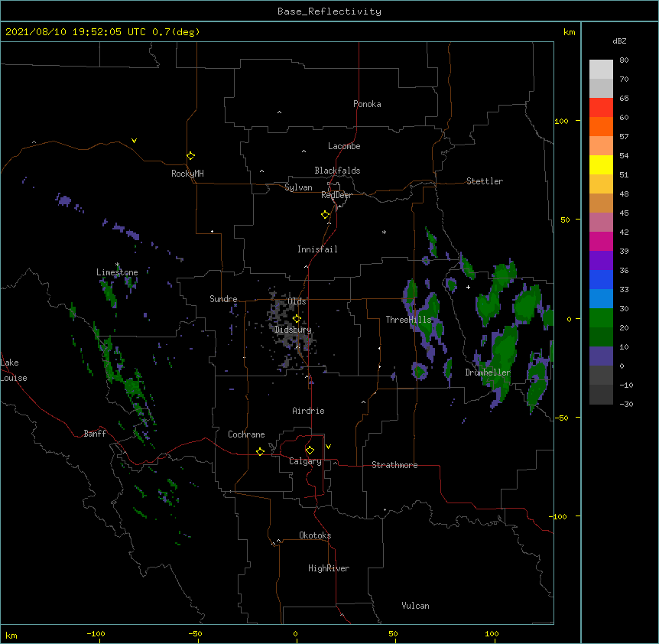Click the Calgary city label
The width and height of the screenshot is (659, 644).
tap(306, 461)
